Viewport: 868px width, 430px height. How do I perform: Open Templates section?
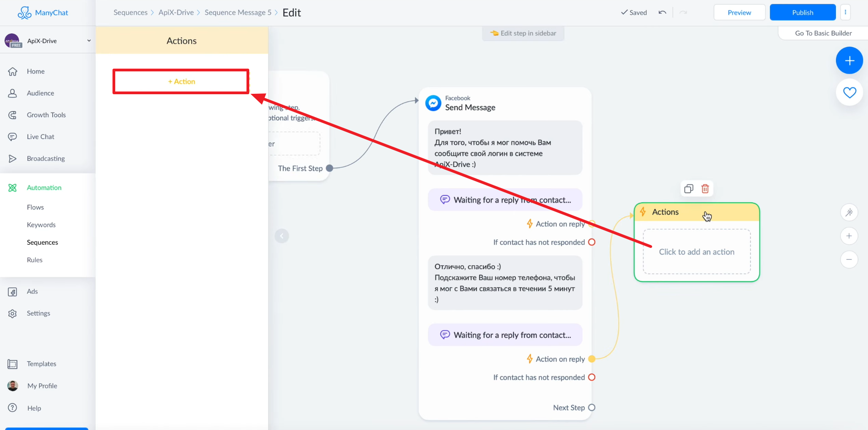tap(42, 364)
